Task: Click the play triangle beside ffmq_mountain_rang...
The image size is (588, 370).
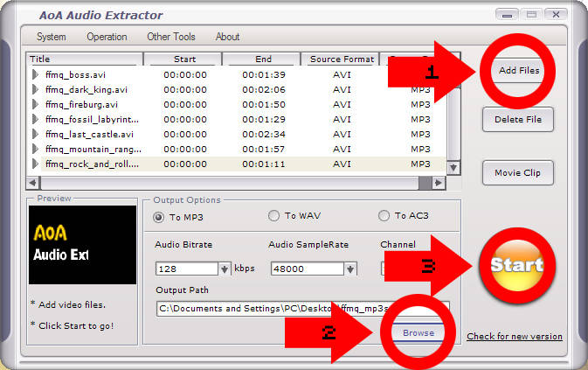Action: (x=35, y=149)
